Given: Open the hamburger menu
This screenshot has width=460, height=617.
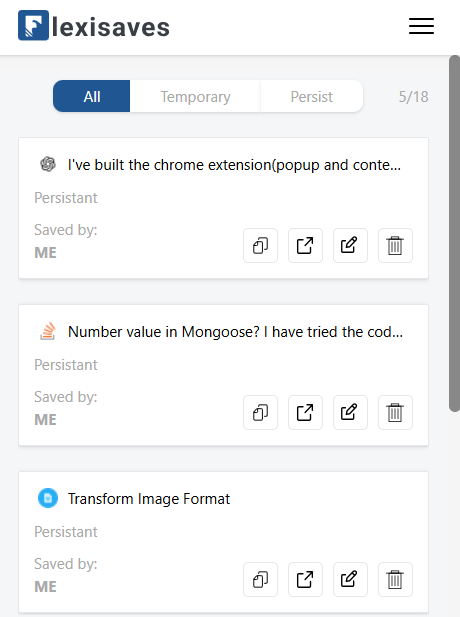Looking at the screenshot, I should pyautogui.click(x=421, y=26).
